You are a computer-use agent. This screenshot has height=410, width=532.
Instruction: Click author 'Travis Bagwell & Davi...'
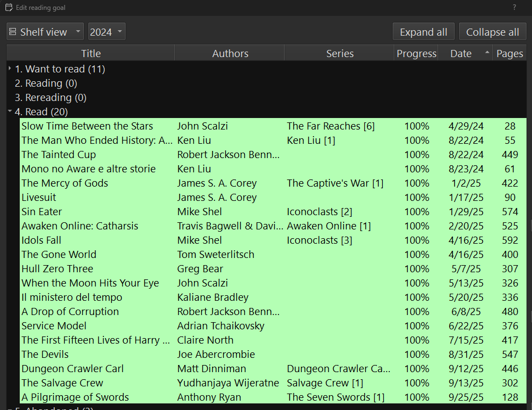point(230,226)
